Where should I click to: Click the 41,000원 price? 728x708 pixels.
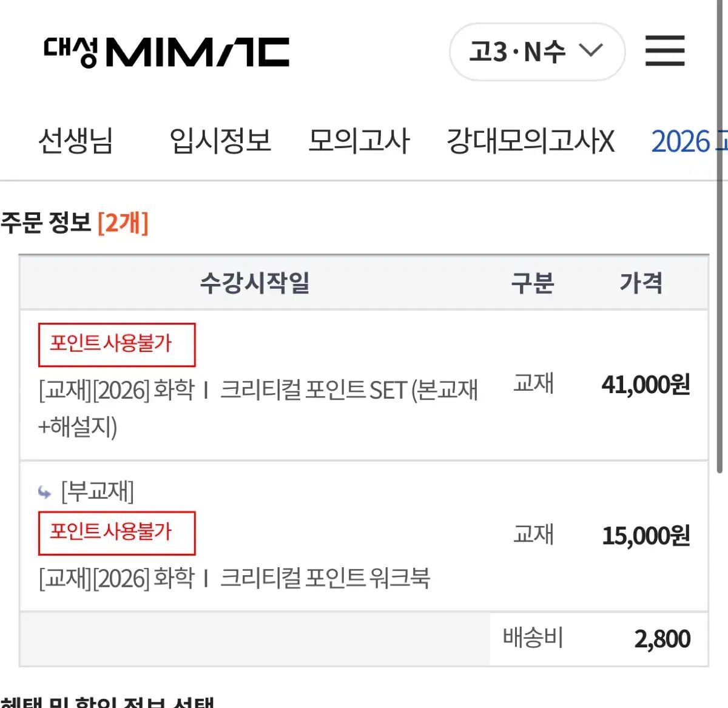645,385
